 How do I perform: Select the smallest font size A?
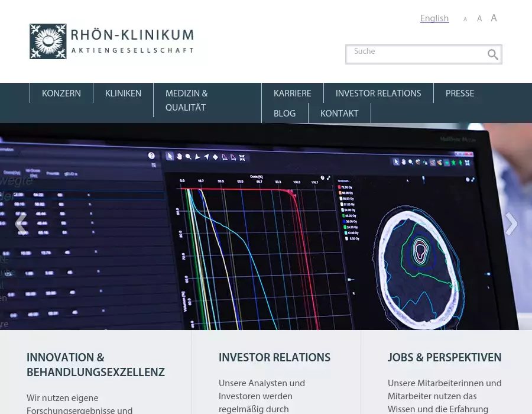(x=465, y=20)
